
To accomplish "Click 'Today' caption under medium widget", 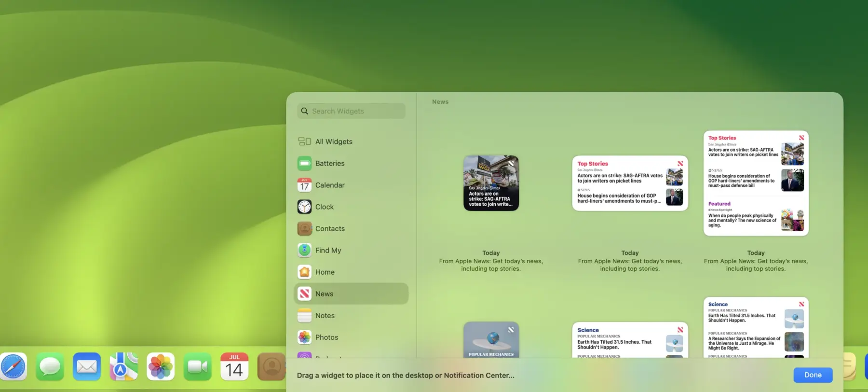I will [630, 253].
